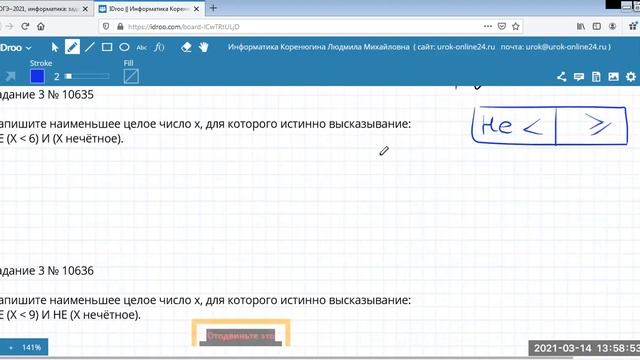Click the browser forward arrow
This screenshot has width=640, height=360.
click(9, 26)
